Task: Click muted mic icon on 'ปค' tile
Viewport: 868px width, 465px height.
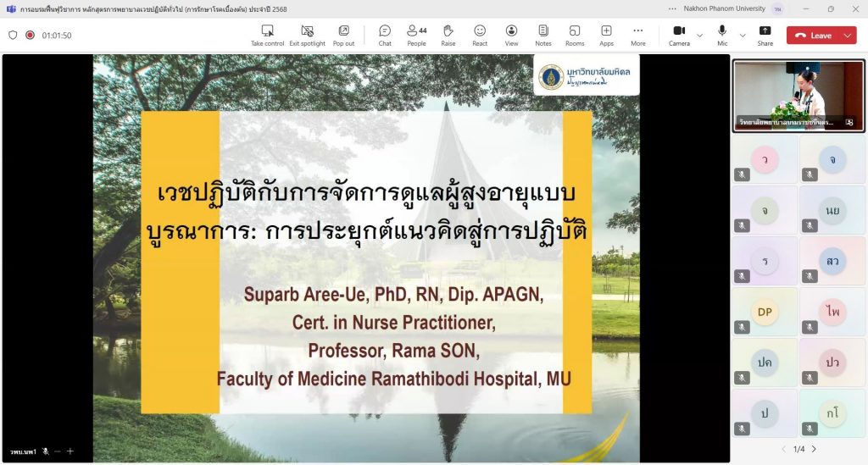Action: 743,379
